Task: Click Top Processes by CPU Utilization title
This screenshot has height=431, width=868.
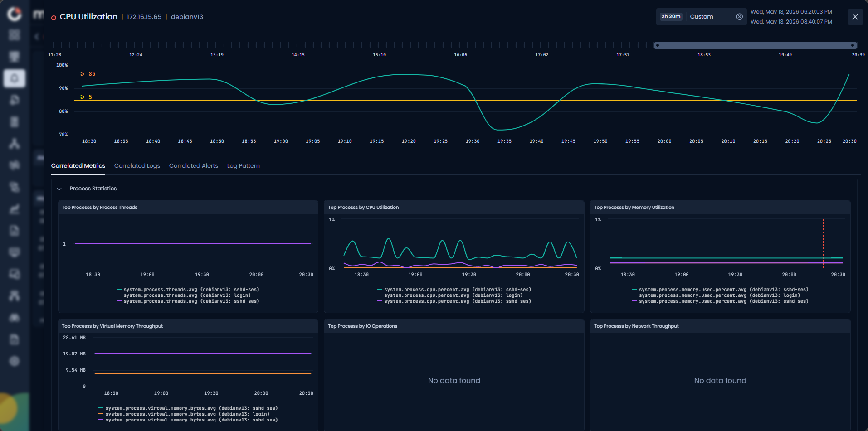Action: (363, 208)
